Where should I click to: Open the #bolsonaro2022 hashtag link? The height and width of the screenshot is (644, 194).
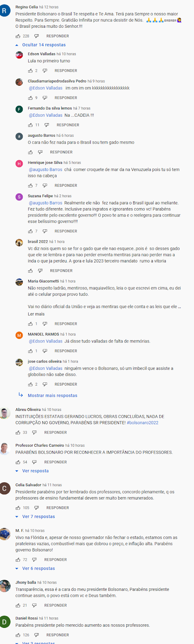click(x=142, y=423)
